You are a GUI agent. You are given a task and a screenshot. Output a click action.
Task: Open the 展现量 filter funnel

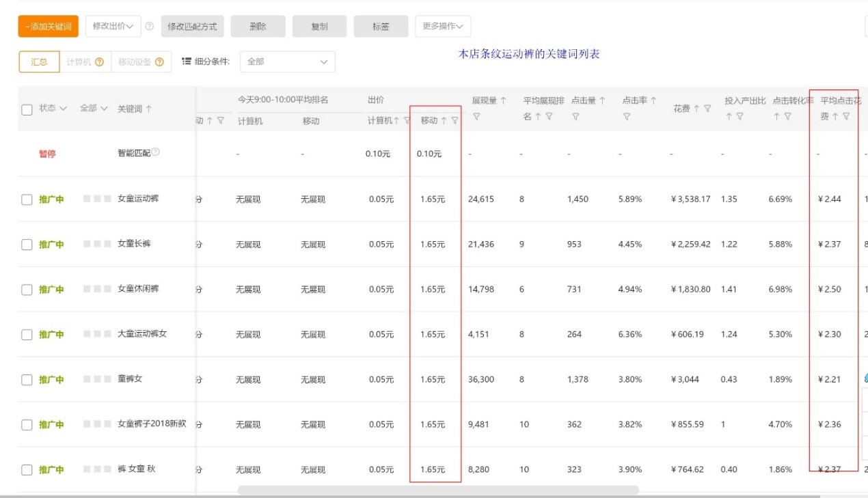[x=476, y=117]
